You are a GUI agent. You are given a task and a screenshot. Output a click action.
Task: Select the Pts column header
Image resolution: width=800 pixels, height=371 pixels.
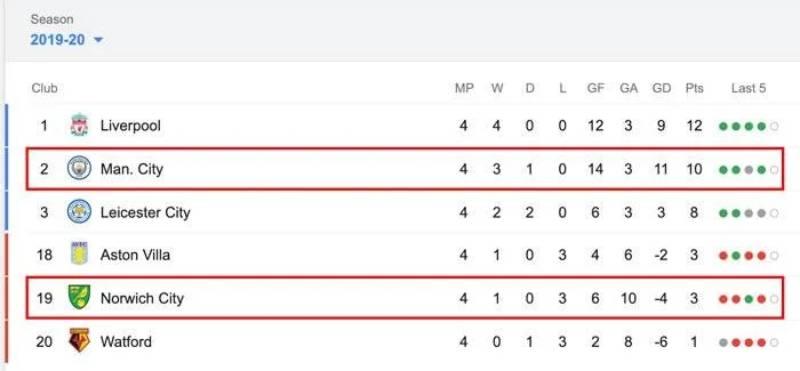point(694,88)
